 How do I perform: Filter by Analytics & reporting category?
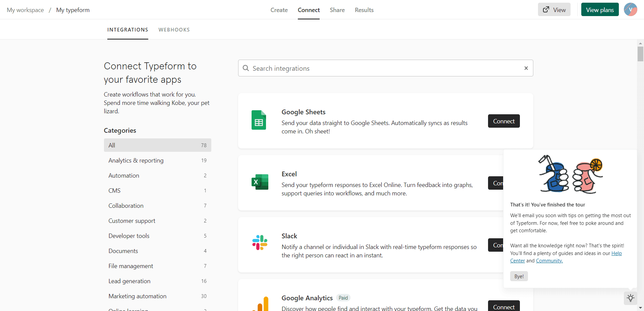click(158, 160)
